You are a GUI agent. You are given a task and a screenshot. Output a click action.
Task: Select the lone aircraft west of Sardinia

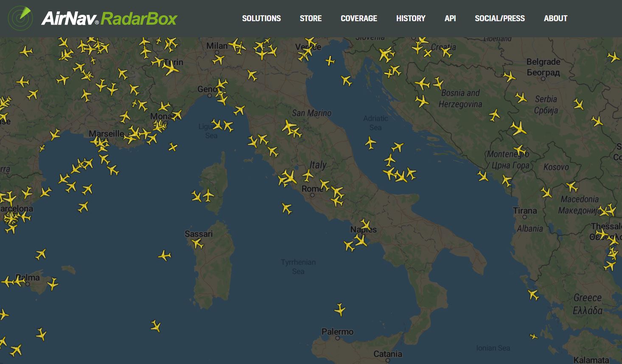point(164,256)
